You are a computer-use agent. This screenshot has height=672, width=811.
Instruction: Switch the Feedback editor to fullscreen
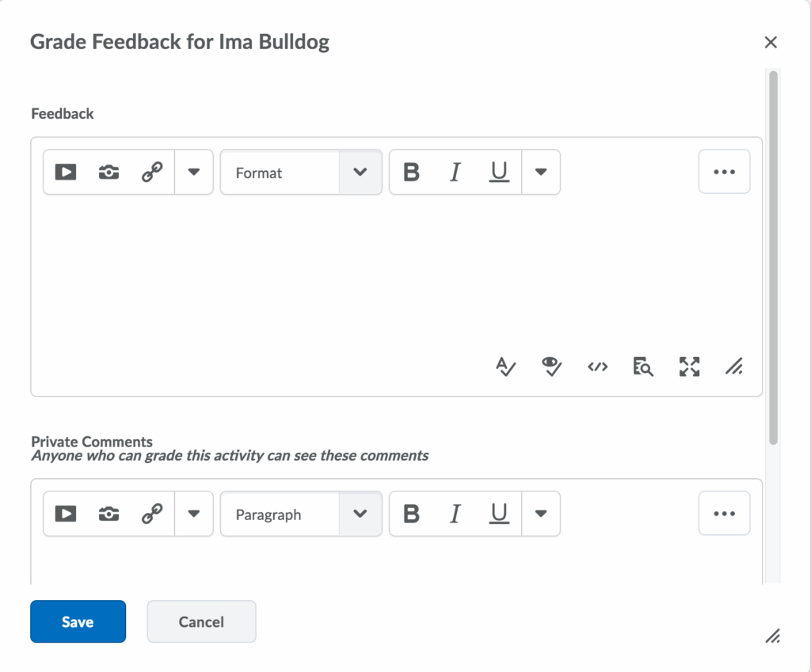(689, 366)
